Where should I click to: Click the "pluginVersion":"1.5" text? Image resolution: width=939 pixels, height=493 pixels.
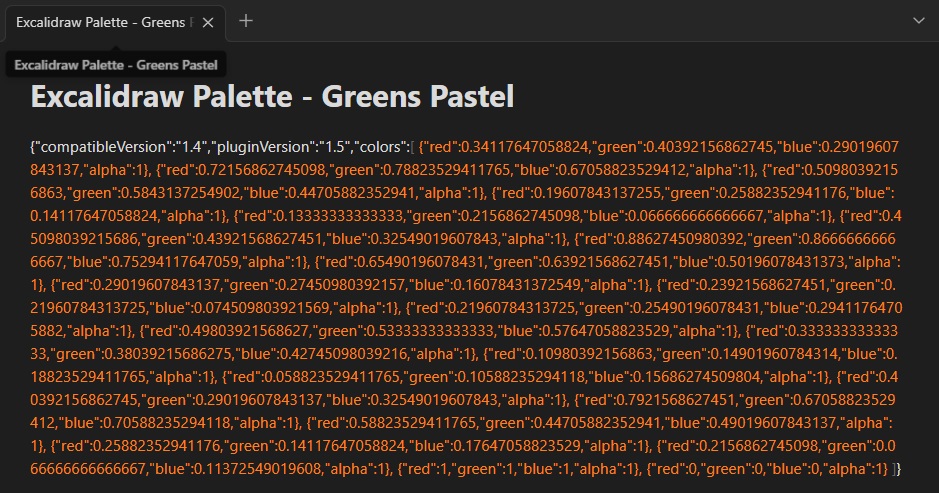tap(280, 147)
